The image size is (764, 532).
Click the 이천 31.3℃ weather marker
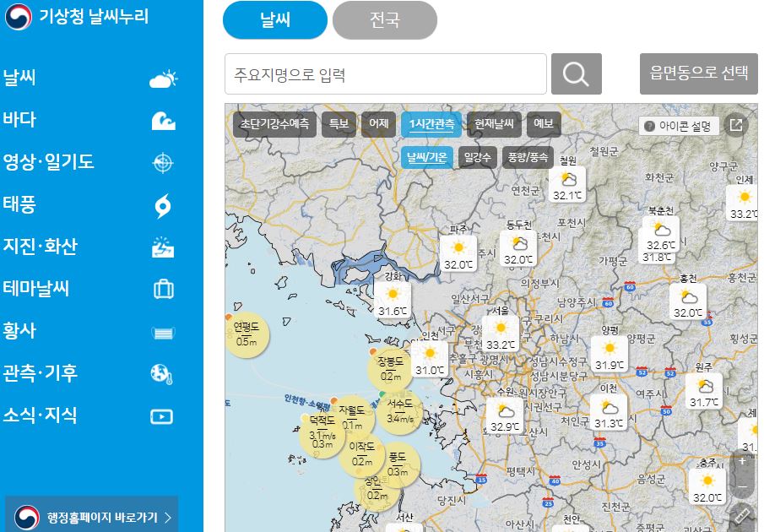609,412
